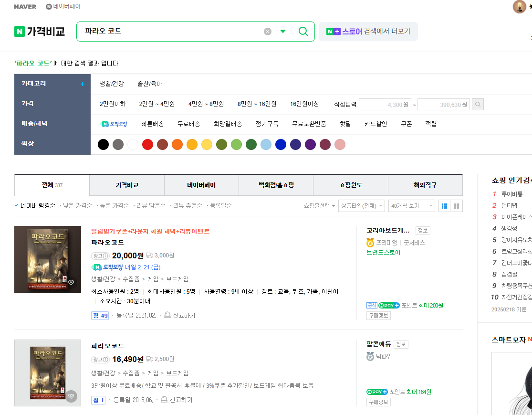532x415 pixels.
Task: Select the royal blue color swatch
Action: (x=281, y=144)
